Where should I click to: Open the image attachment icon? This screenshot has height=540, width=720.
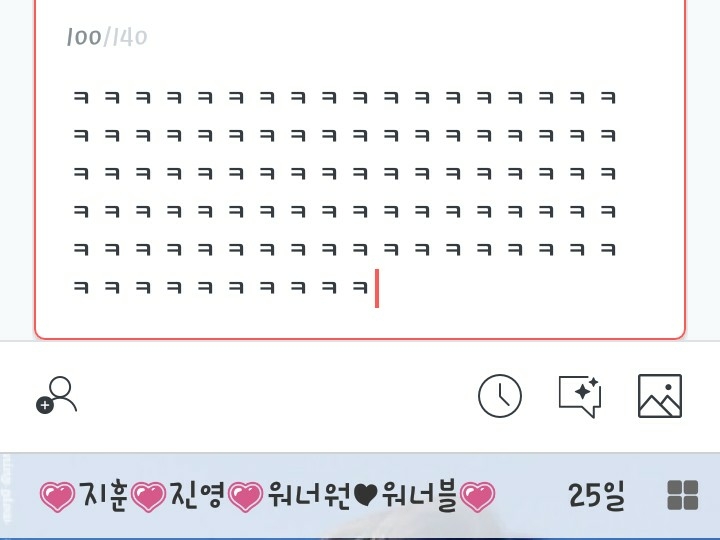660,396
